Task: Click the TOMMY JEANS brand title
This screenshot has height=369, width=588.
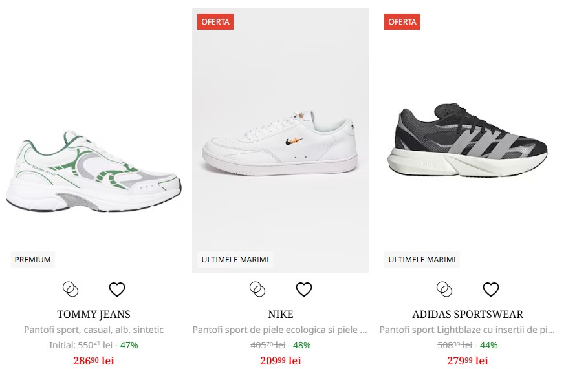Action: (94, 315)
